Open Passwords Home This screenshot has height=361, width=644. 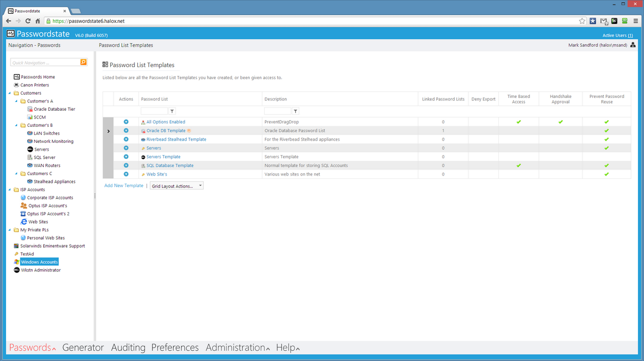click(x=38, y=77)
